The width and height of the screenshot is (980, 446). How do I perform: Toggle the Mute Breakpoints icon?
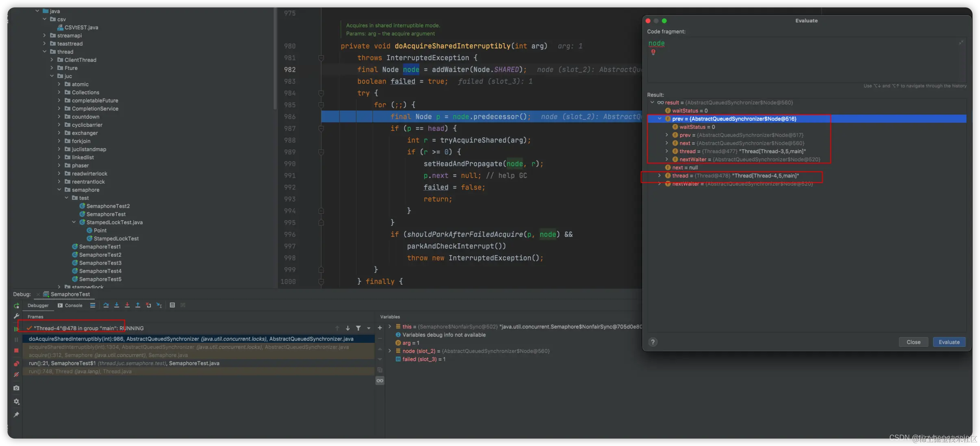[x=16, y=375]
